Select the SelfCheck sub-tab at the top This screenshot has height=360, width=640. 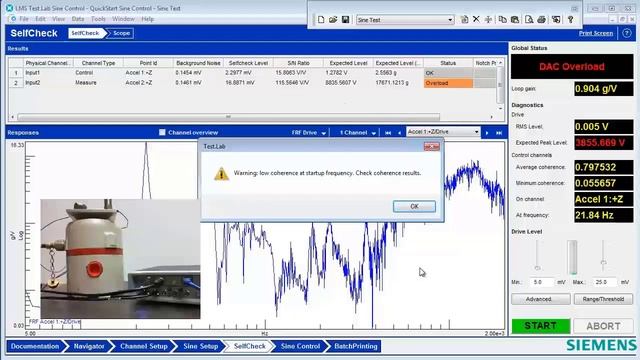(85, 33)
